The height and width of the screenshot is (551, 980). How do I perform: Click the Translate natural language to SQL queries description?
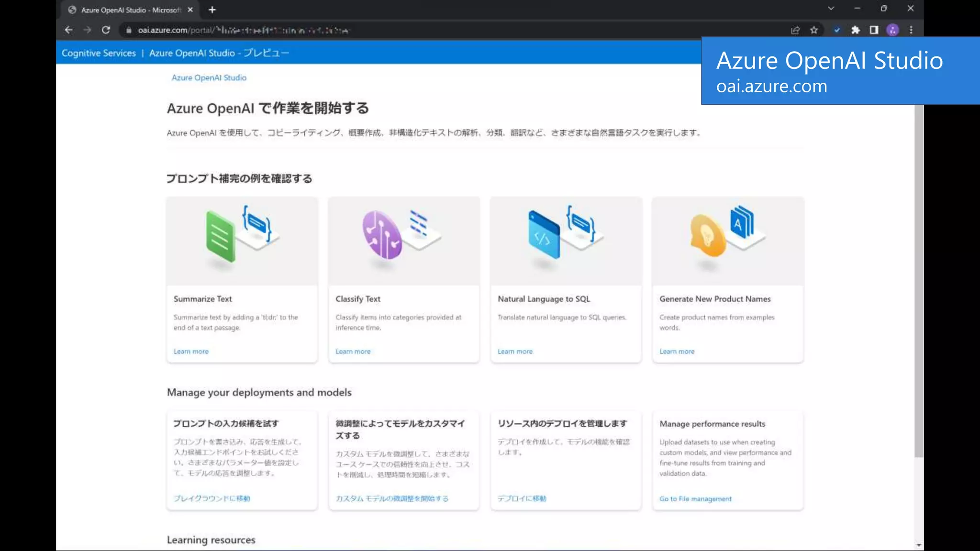[x=562, y=317]
